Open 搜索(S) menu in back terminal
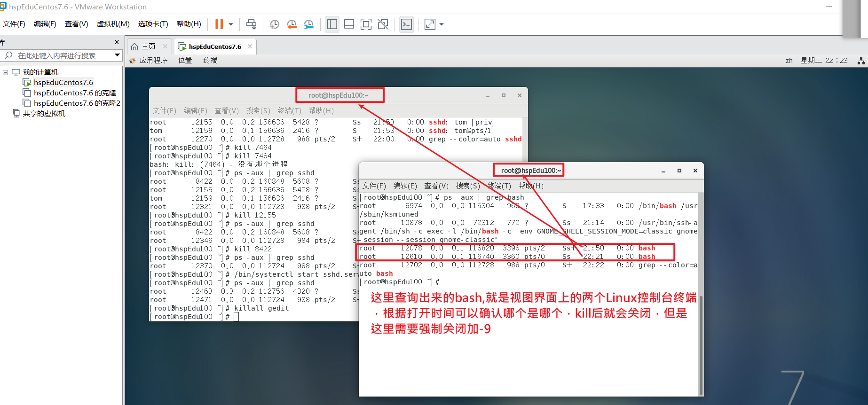 click(x=258, y=110)
